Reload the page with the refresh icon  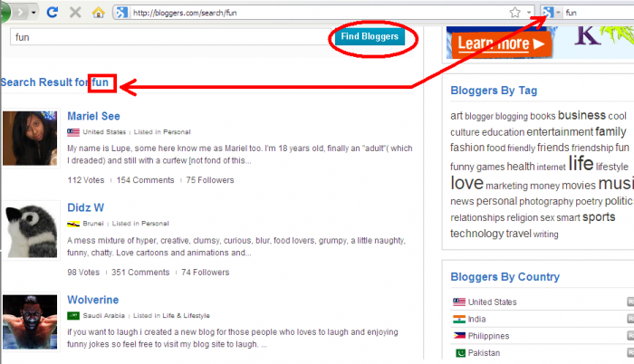(x=52, y=12)
